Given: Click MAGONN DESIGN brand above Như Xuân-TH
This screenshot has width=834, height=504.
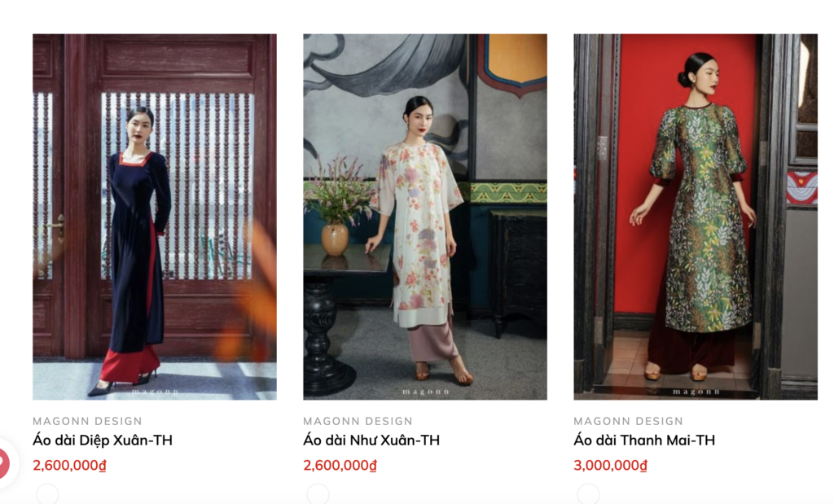Looking at the screenshot, I should click(x=358, y=421).
